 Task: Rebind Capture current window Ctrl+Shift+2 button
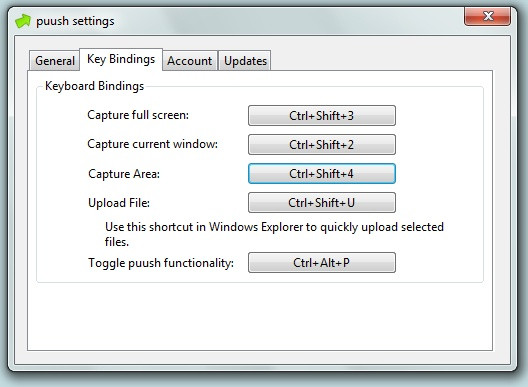322,144
